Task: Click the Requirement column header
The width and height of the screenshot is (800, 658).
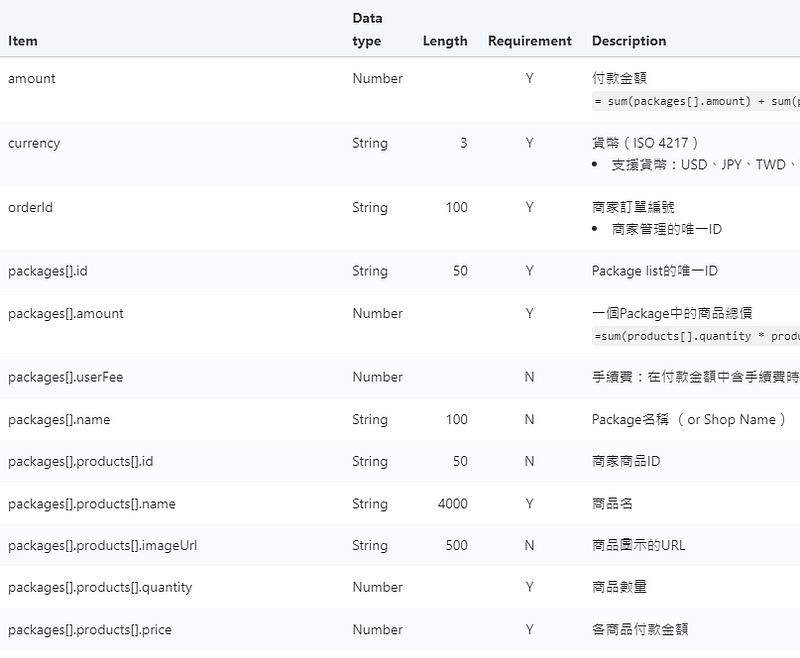Action: [x=529, y=41]
